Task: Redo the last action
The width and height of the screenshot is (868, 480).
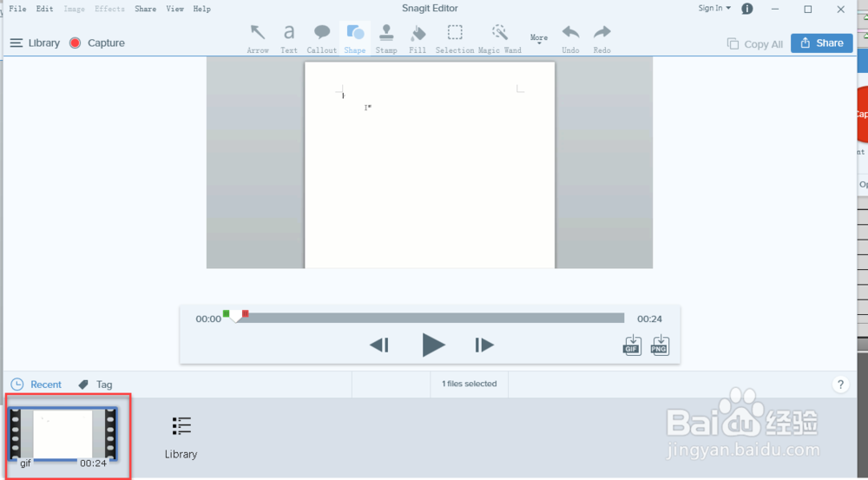Action: pyautogui.click(x=602, y=39)
